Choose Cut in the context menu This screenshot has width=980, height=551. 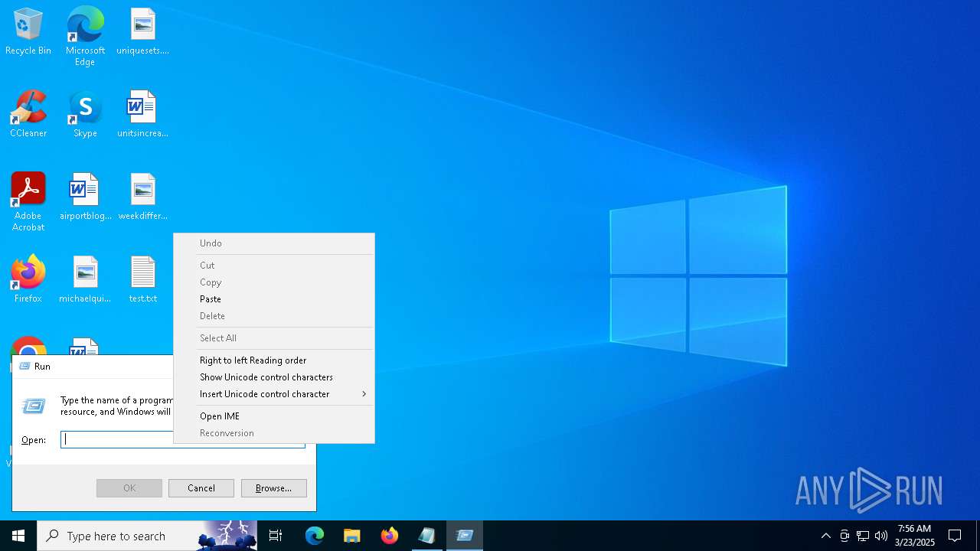click(x=274, y=266)
